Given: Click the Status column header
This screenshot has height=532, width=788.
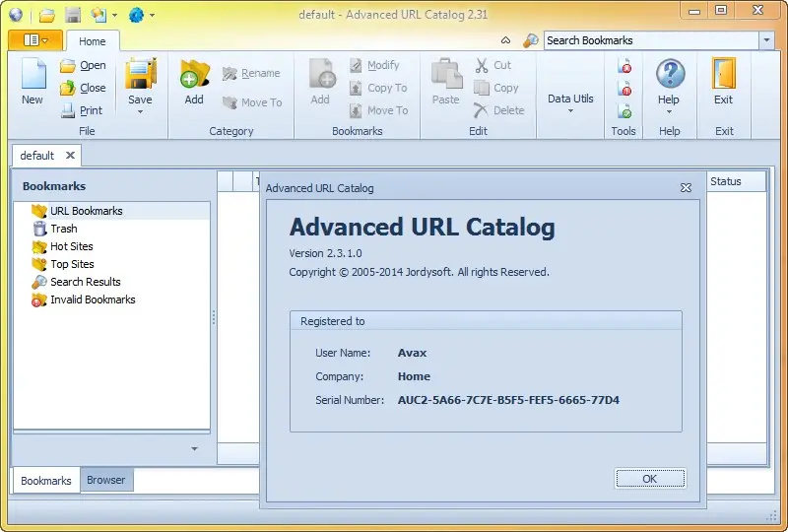Looking at the screenshot, I should [x=736, y=181].
